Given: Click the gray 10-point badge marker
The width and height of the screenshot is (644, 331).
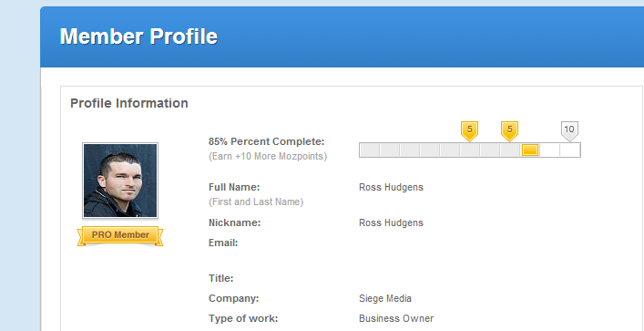Looking at the screenshot, I should (569, 130).
